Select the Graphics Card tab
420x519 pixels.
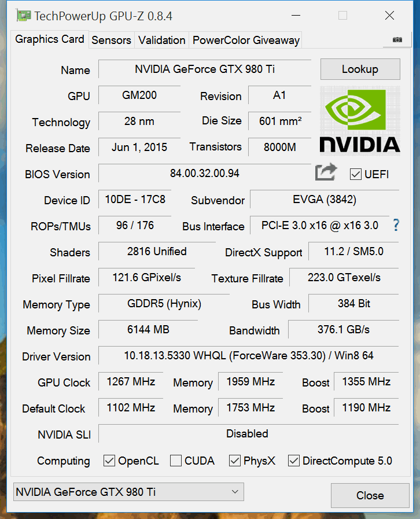50,39
